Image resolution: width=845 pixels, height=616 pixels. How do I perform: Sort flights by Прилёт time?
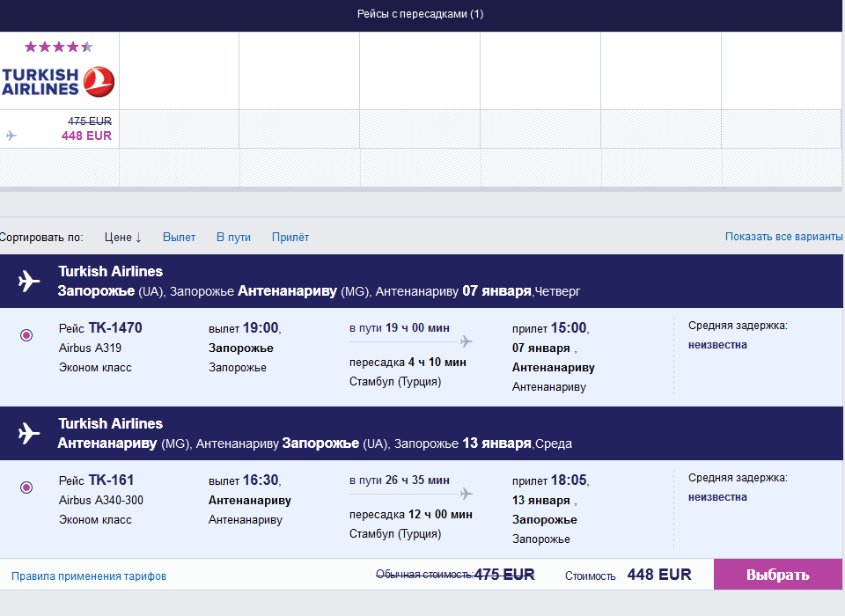(x=290, y=238)
